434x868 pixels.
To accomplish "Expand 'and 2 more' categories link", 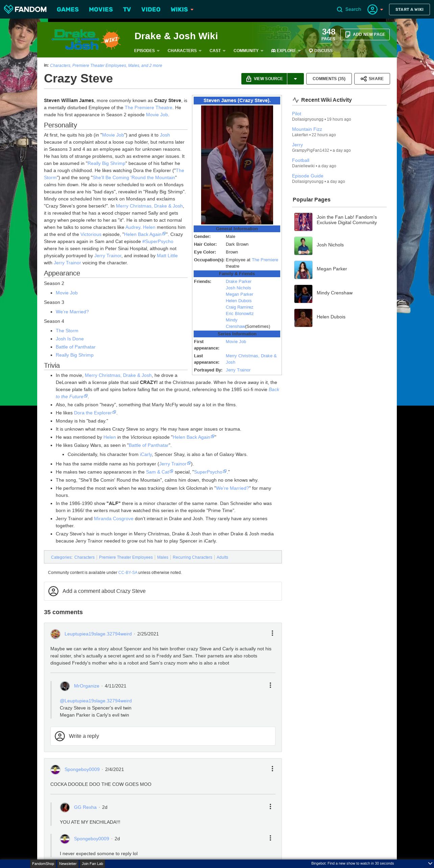I will tap(151, 66).
